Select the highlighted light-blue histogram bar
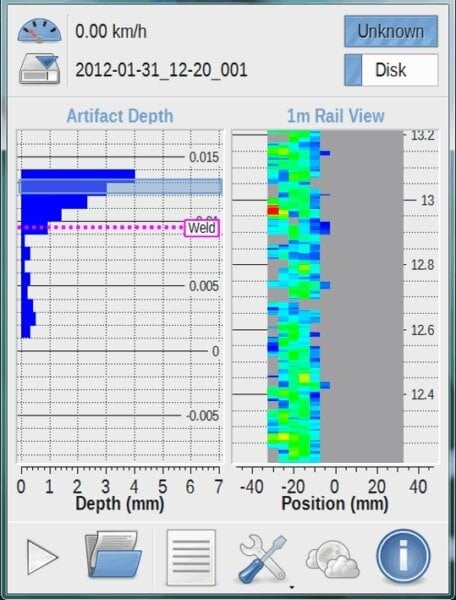The image size is (456, 600). pyautogui.click(x=121, y=188)
